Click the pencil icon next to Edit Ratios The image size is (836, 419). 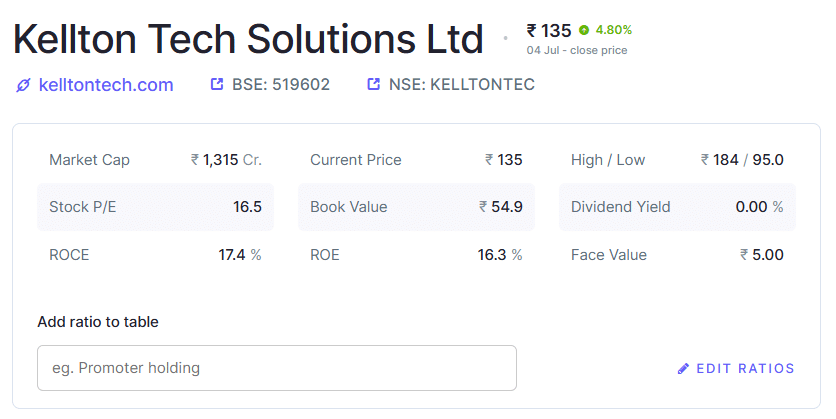(683, 368)
